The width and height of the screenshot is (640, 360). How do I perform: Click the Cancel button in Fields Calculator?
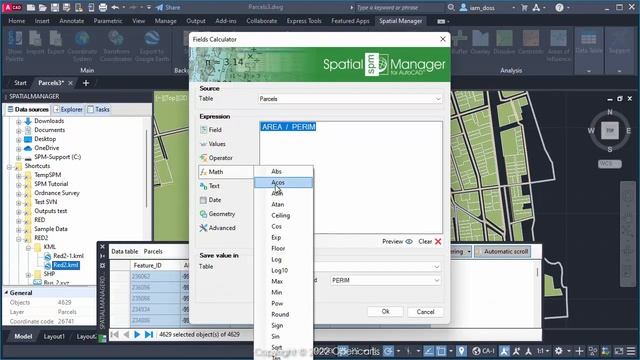click(425, 311)
